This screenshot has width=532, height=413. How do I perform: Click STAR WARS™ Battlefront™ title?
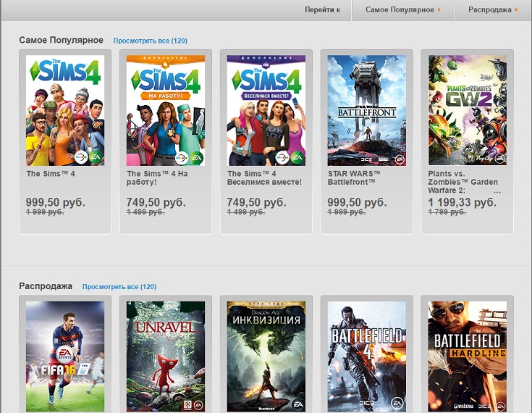[x=354, y=178]
